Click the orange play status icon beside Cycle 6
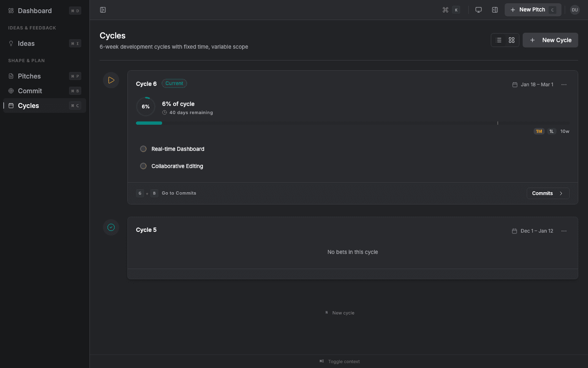 tap(111, 80)
